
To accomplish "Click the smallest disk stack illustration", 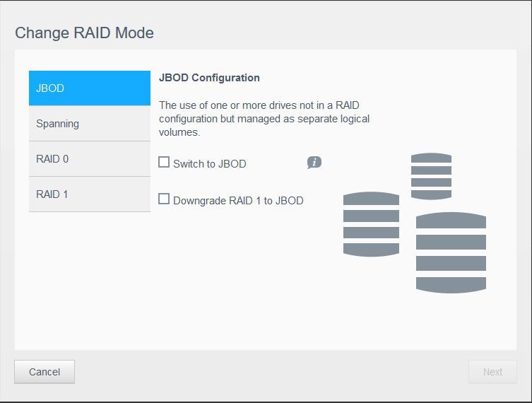I will 431,176.
